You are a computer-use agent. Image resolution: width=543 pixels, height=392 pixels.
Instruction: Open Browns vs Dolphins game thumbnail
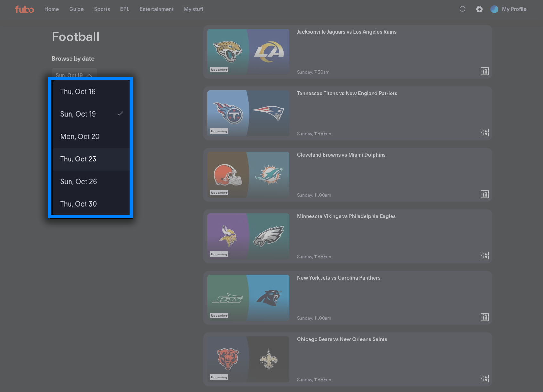(x=248, y=175)
